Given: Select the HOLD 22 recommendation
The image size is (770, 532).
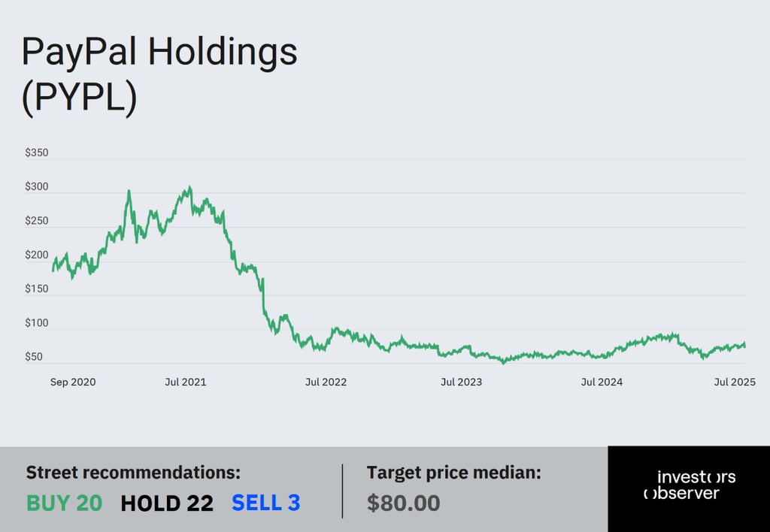Looking at the screenshot, I should click(x=167, y=503).
